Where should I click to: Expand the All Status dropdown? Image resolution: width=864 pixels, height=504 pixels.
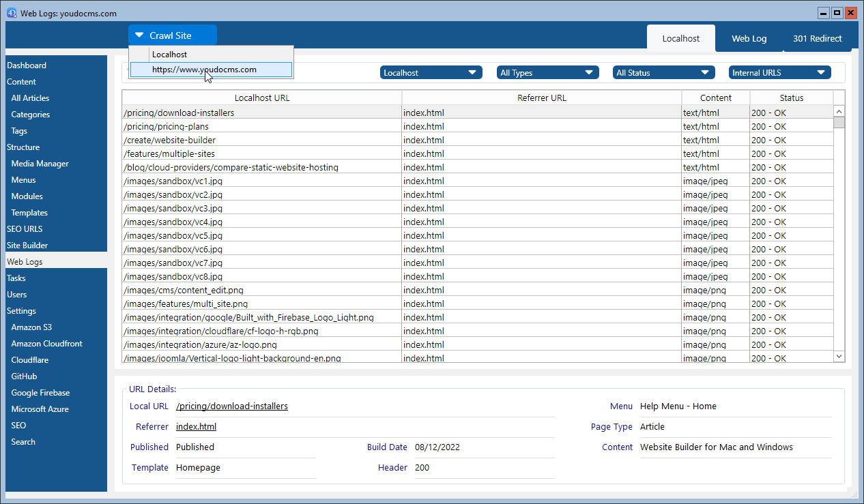point(663,72)
